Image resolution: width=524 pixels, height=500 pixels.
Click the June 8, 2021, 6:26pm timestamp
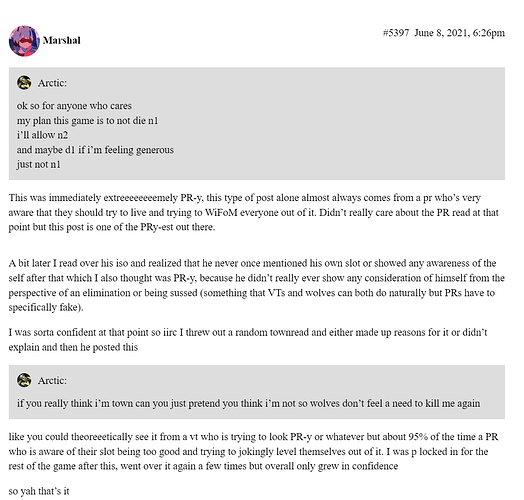tap(460, 33)
